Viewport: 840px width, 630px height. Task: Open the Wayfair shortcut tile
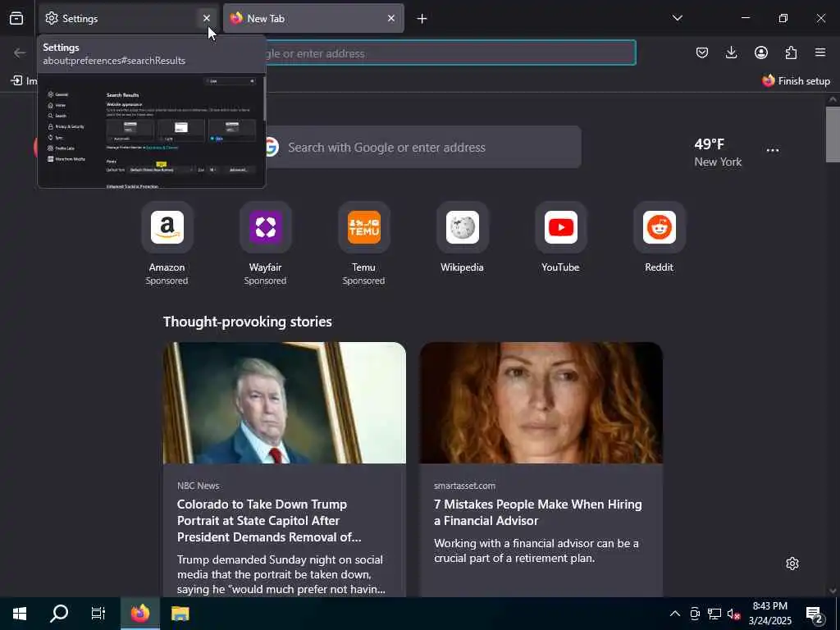coord(265,244)
